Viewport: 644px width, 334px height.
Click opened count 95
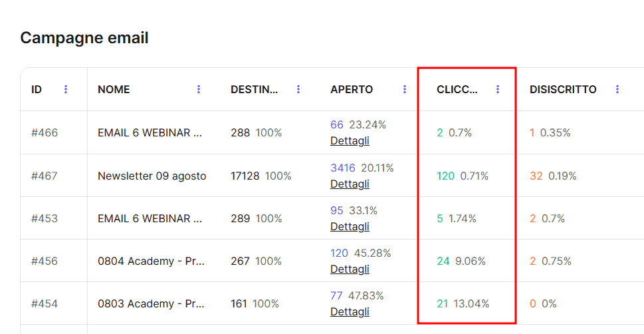click(337, 211)
